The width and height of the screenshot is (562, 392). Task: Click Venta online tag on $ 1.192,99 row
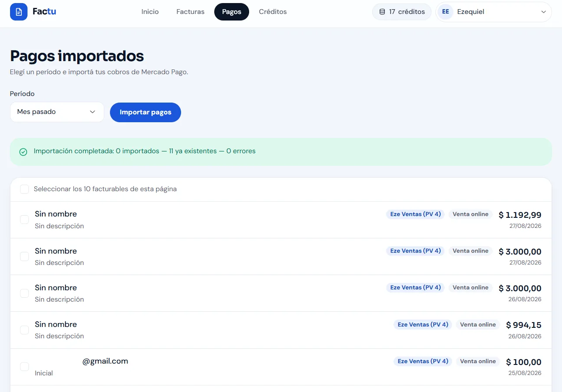[x=470, y=214]
